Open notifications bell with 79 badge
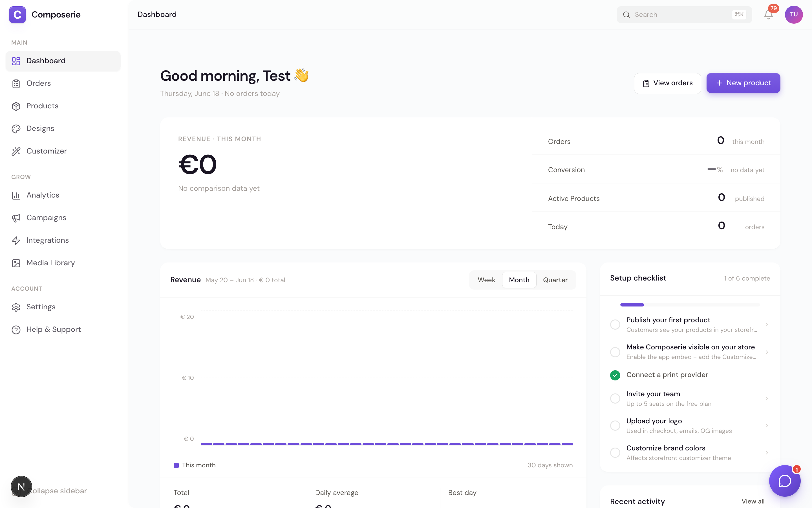812x508 pixels. click(x=768, y=14)
